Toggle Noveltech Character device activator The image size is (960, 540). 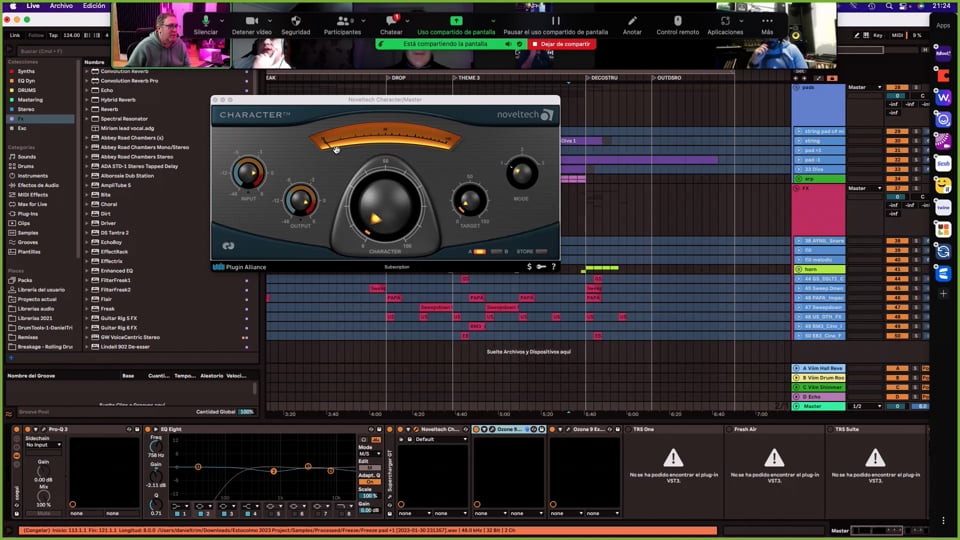point(400,429)
